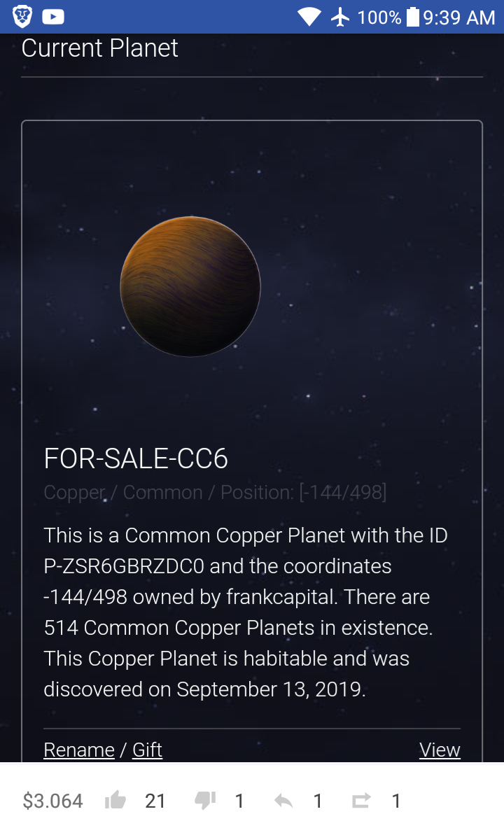The height and width of the screenshot is (835, 504).
Task: Tap the $3.064 payout value
Action: tap(52, 801)
